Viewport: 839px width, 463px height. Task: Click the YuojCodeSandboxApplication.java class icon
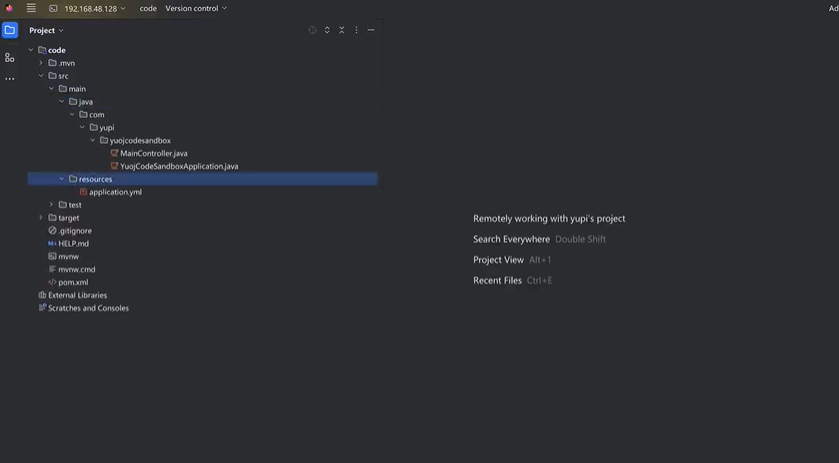(114, 166)
